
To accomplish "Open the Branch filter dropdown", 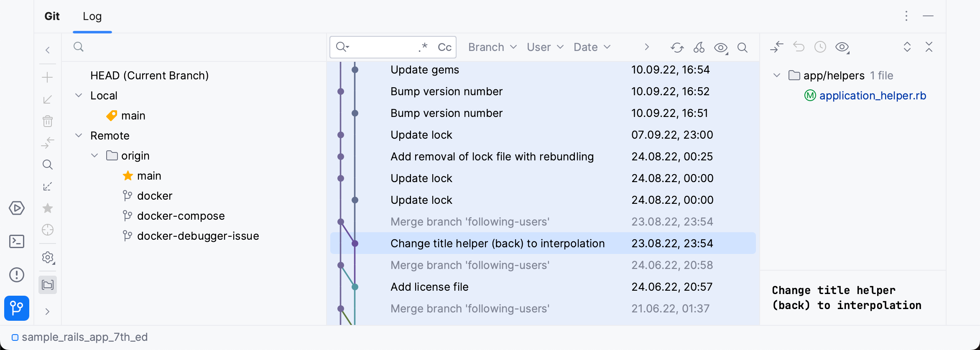I will coord(492,47).
